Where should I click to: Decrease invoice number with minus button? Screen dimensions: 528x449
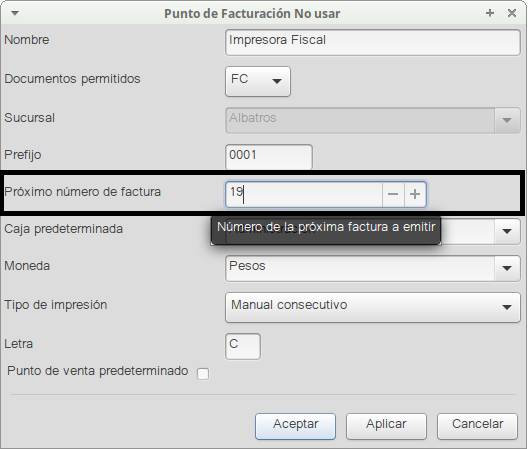[x=393, y=194]
